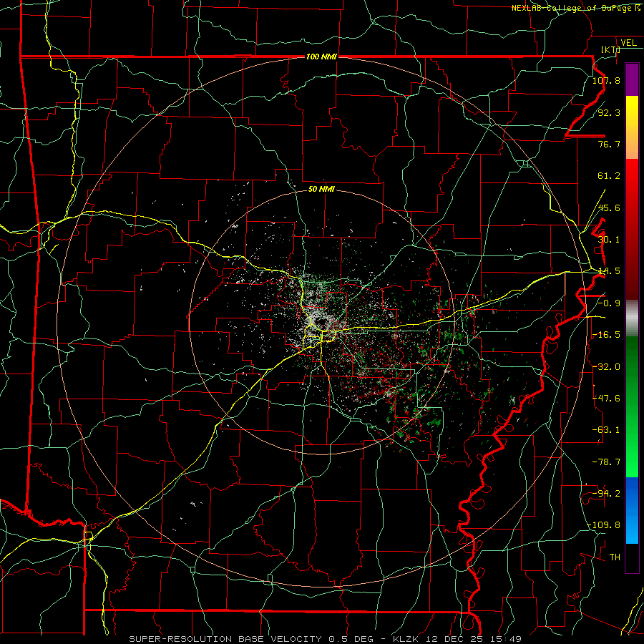This screenshot has width=644, height=644.
Task: Click the [KT] units label
Action: [610, 49]
